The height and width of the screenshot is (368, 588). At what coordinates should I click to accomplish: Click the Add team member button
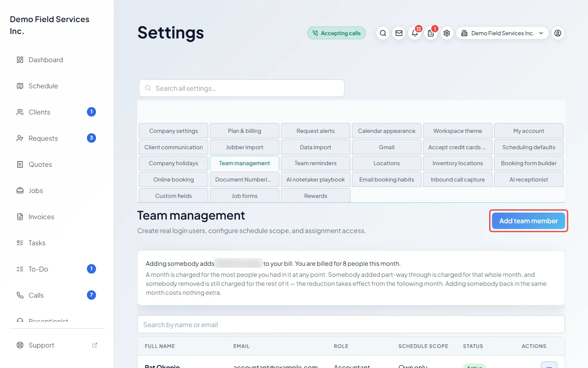(x=528, y=221)
